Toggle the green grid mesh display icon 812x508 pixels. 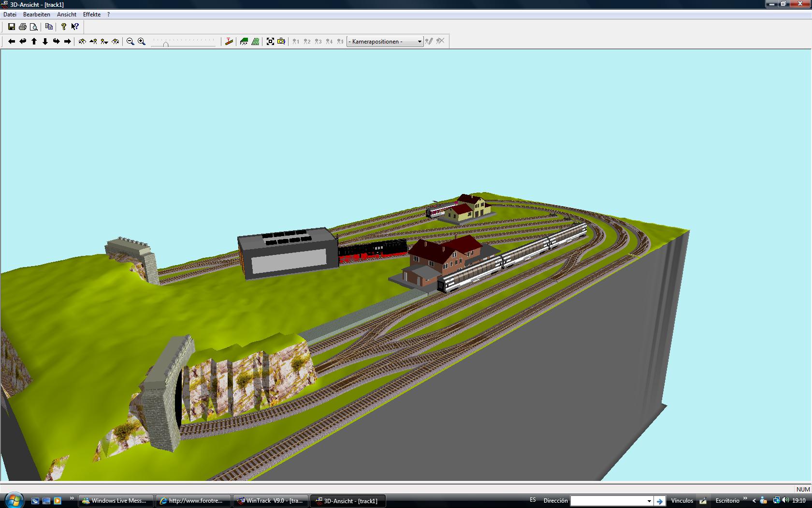coord(255,42)
